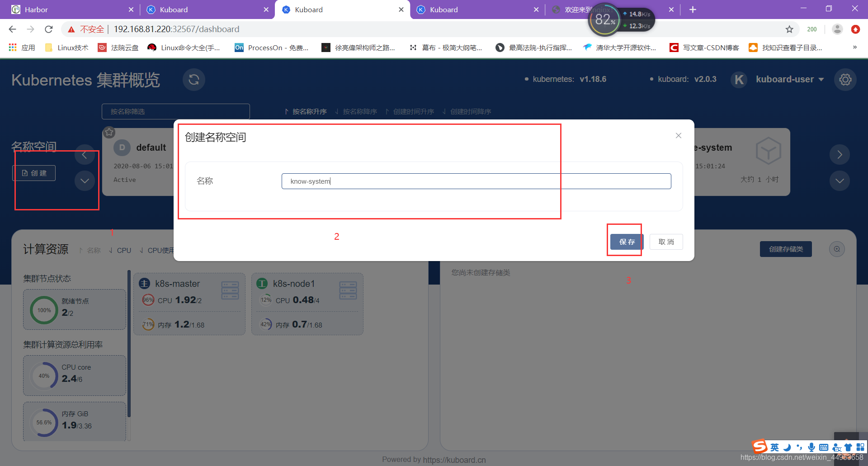Switch to the last Kuboard browser tab
The width and height of the screenshot is (868, 466).
477,10
